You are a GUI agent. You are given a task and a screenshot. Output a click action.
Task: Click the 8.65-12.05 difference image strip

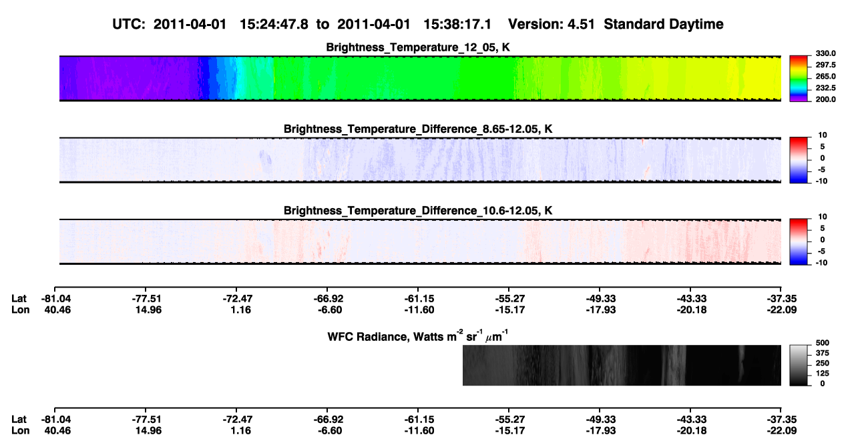421,160
